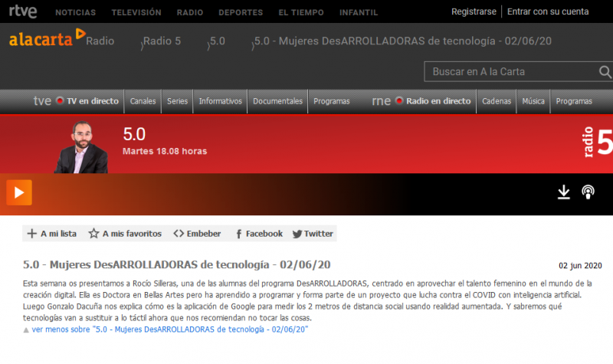
Task: Click the rne logo in navigation bar
Action: point(381,101)
